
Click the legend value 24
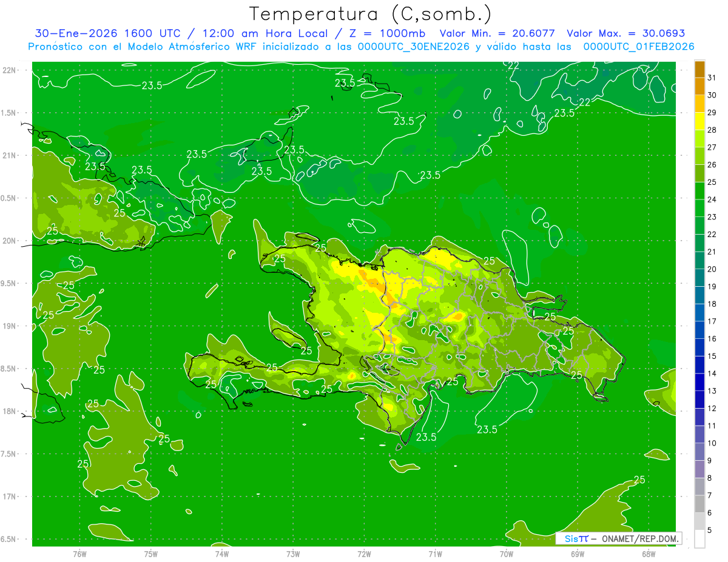tap(712, 199)
